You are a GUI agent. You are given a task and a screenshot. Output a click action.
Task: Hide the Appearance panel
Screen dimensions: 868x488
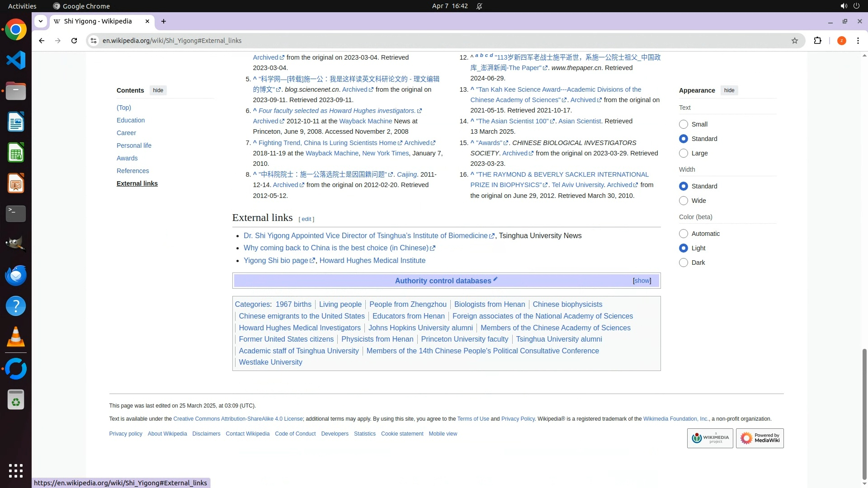(x=729, y=90)
